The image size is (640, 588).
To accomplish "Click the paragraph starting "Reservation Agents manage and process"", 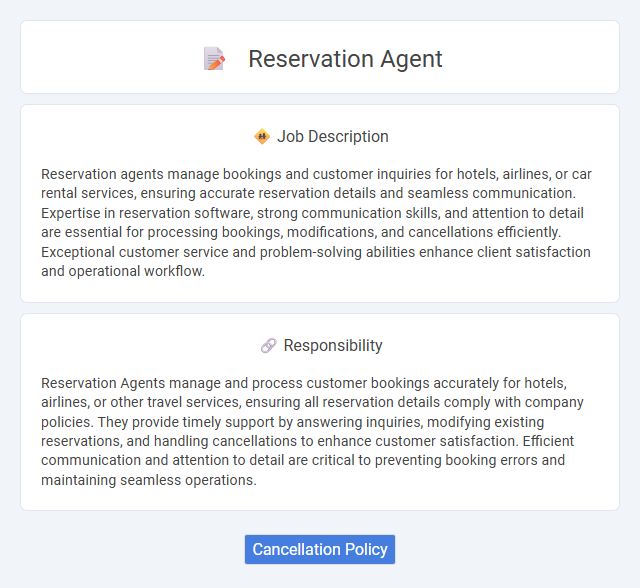I will [312, 431].
